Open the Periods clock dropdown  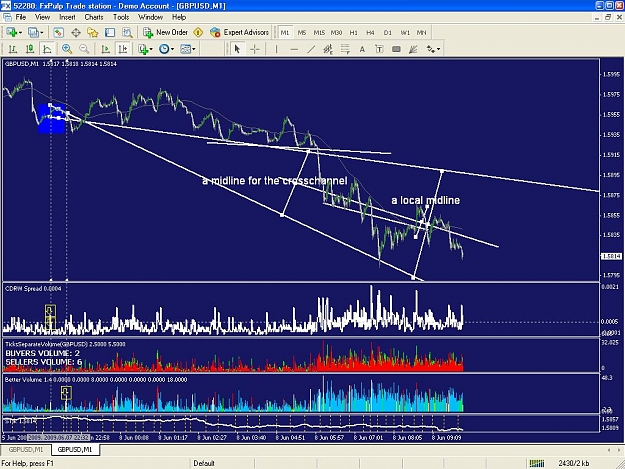pos(167,49)
